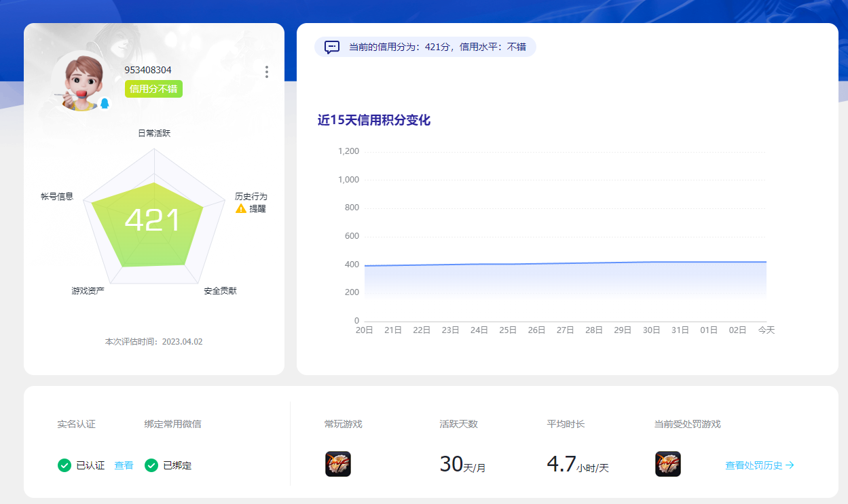
Task: Click the 421 score in radar chart
Action: 153,220
